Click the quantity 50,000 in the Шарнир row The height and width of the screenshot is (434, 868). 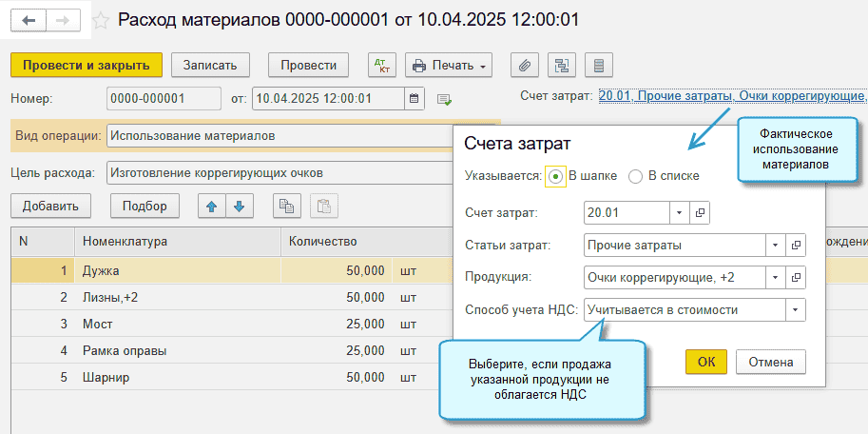click(365, 378)
